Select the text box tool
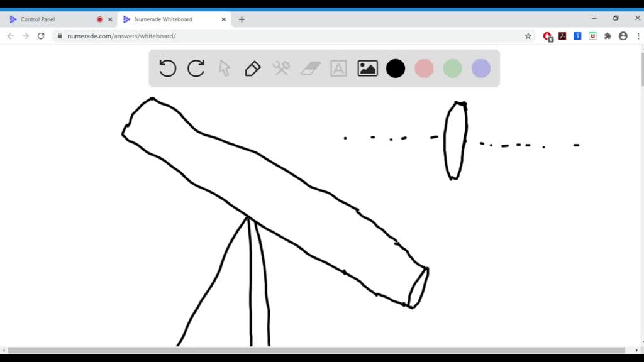 click(x=339, y=68)
